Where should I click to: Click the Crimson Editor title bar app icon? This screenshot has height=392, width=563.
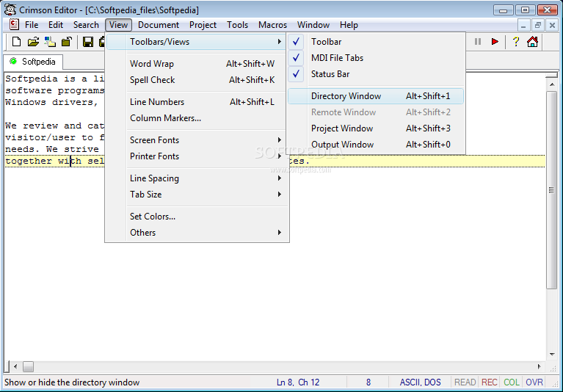(10, 10)
